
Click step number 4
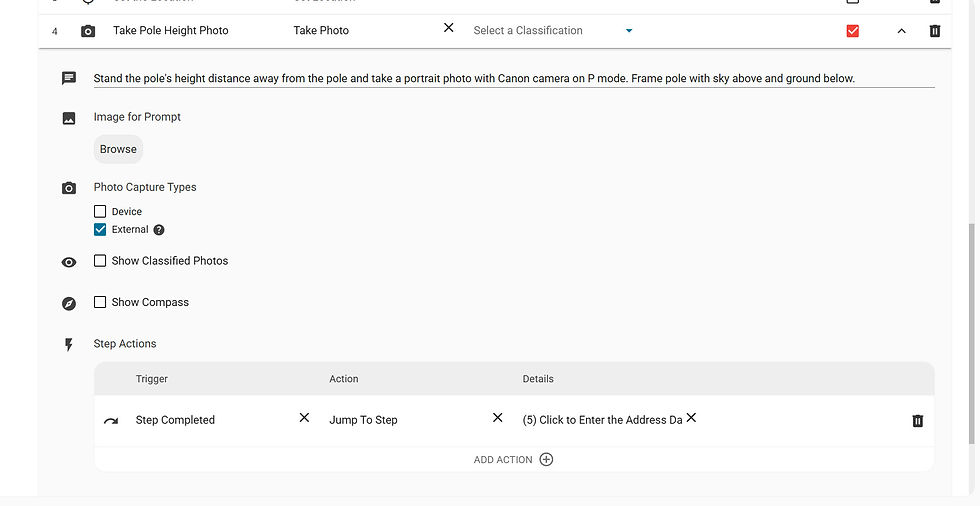coord(54,31)
